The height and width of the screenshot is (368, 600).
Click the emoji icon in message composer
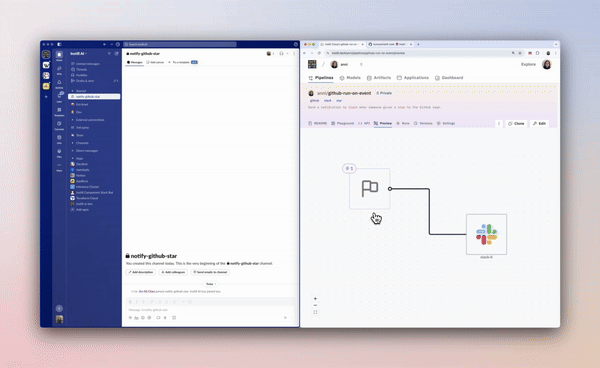[143, 318]
